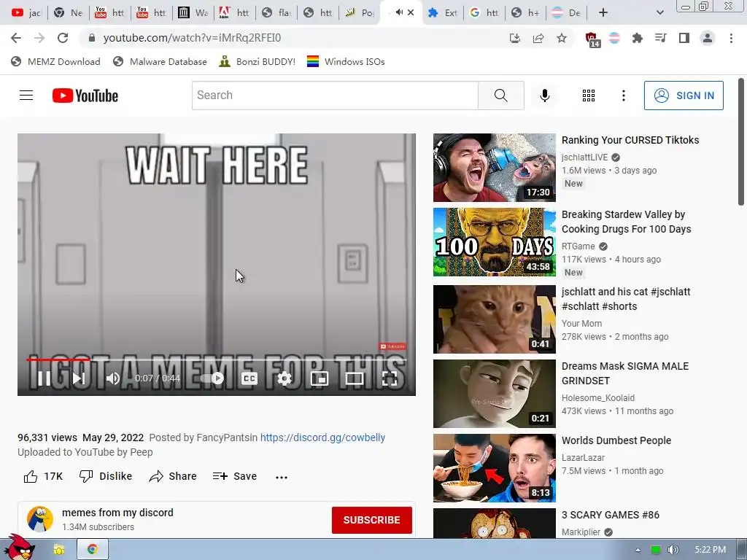
Task: Save video to playlist
Action: point(235,476)
